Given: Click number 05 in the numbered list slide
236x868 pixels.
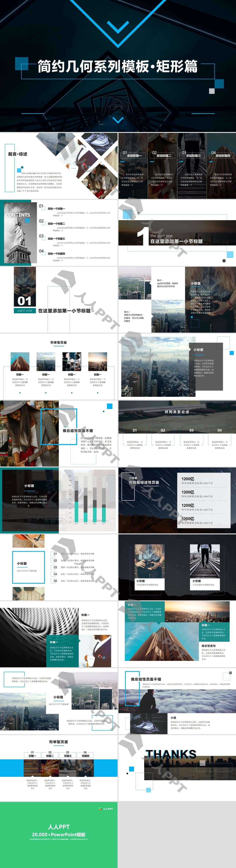Looking at the screenshot, I should 55,581.
